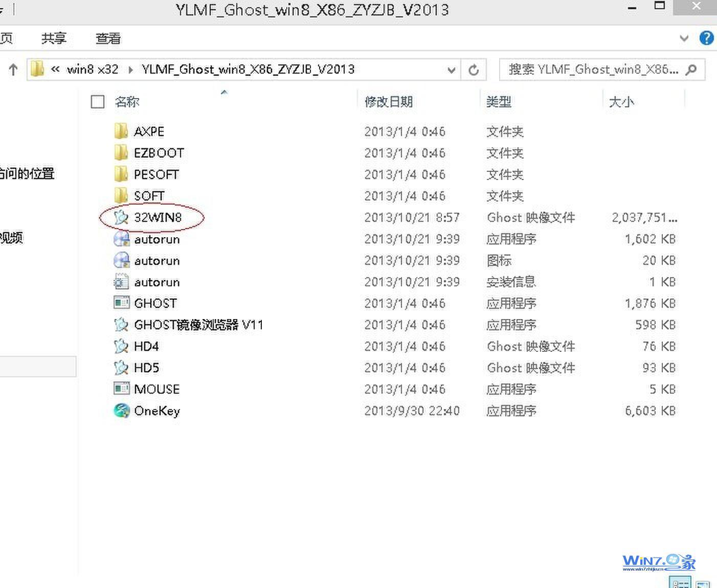The height and width of the screenshot is (588, 717).
Task: Click the address bar folder icon
Action: (37, 69)
